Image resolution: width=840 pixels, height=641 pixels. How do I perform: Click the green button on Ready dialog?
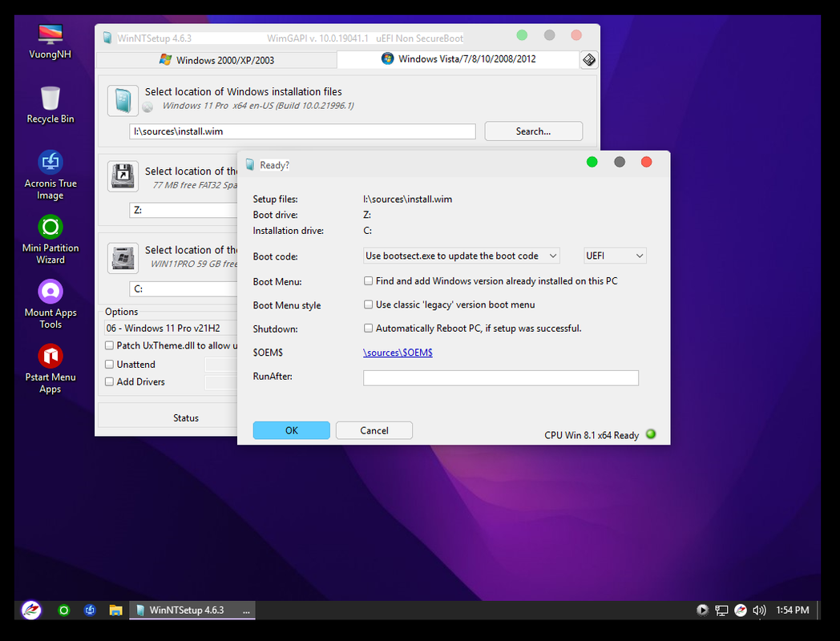pos(592,162)
